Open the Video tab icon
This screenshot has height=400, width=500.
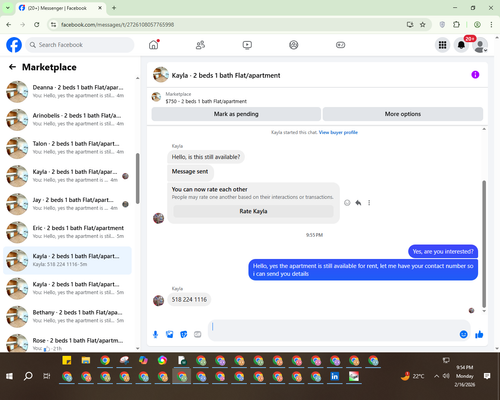tap(247, 45)
